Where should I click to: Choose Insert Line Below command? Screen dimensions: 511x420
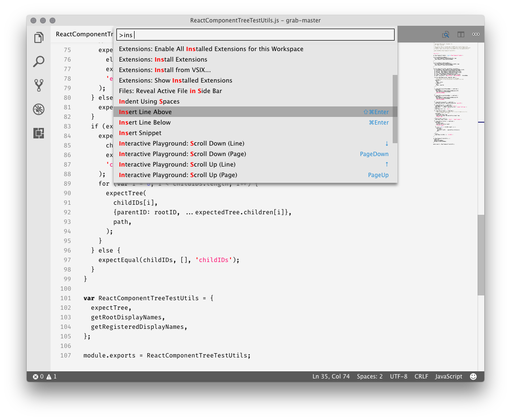pyautogui.click(x=253, y=122)
